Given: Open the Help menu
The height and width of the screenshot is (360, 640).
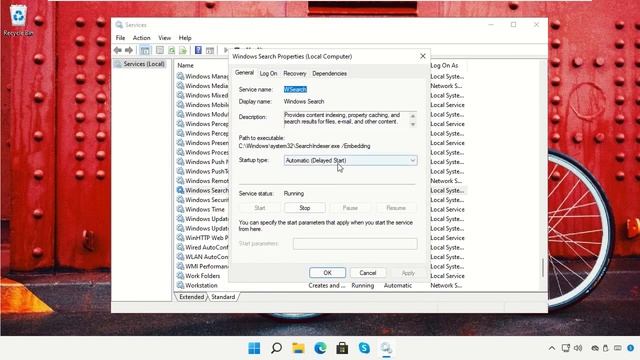Looking at the screenshot, I should pyautogui.click(x=185, y=38).
